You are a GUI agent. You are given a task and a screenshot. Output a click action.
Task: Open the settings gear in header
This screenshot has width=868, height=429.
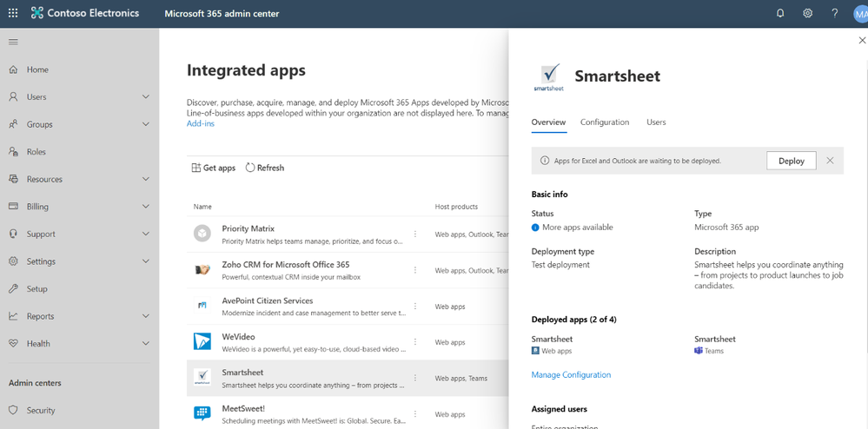[x=808, y=13]
